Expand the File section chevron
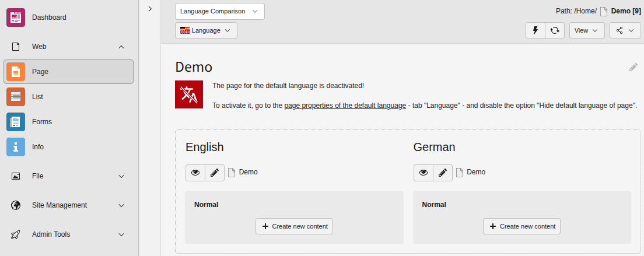Image resolution: width=644 pixels, height=256 pixels. tap(121, 177)
